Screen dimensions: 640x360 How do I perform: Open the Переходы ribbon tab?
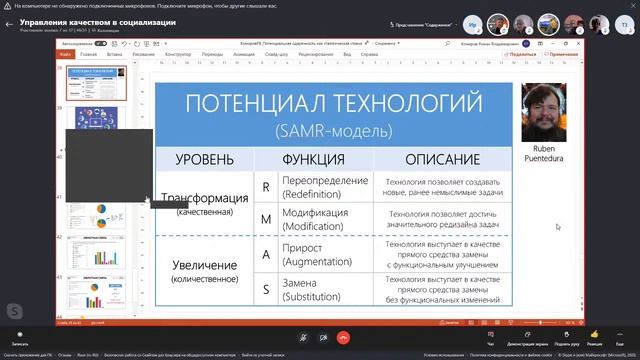point(212,54)
